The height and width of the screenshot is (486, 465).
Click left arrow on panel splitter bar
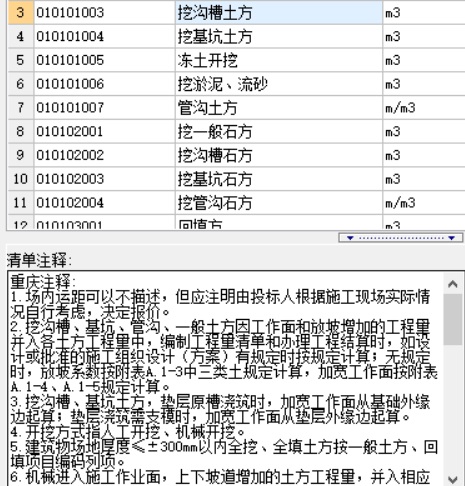tap(350, 238)
